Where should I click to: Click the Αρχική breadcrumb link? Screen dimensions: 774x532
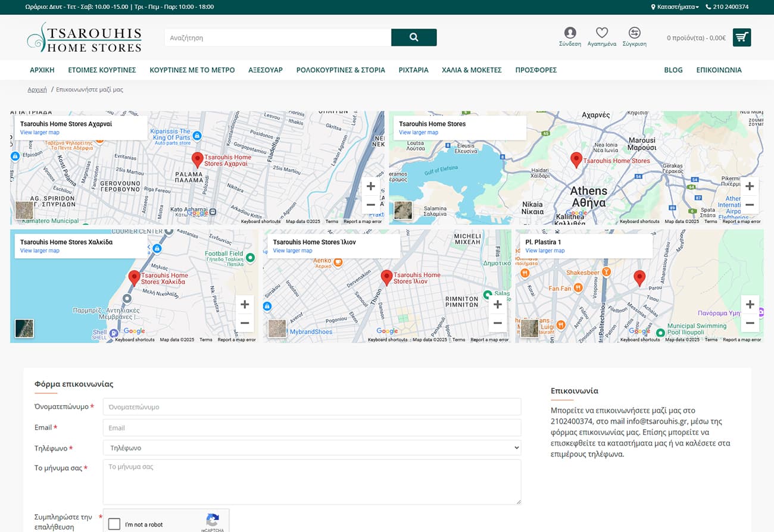pos(37,89)
